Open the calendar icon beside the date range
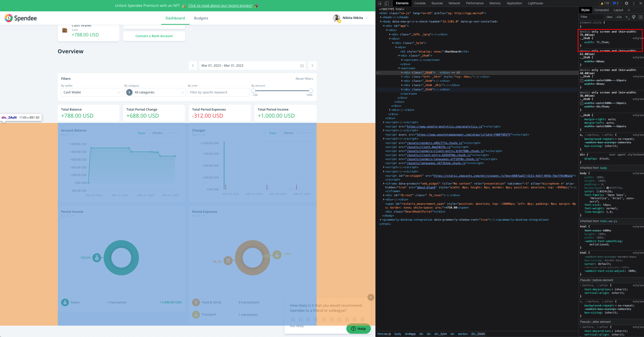This screenshot has width=644, height=337. tap(302, 65)
